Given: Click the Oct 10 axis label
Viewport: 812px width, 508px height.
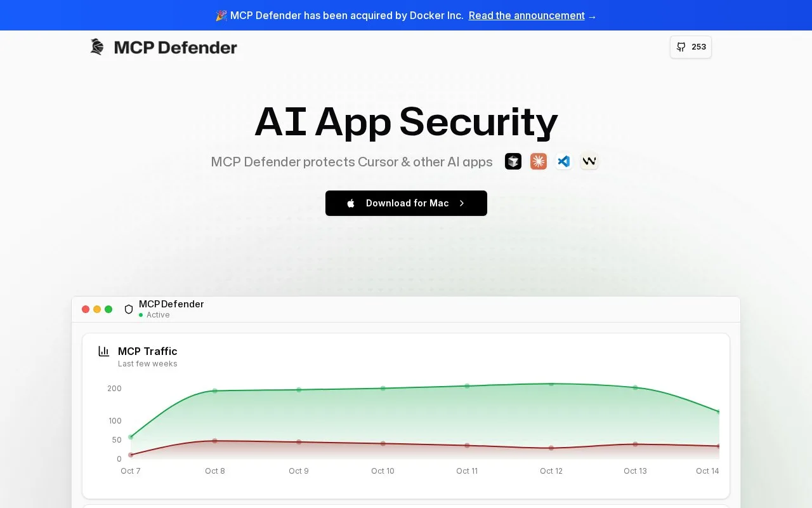Looking at the screenshot, I should (x=383, y=471).
